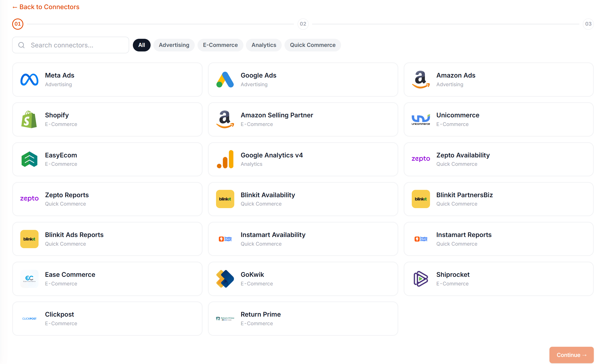This screenshot has width=608, height=364.
Task: Choose the Unicommerce connector name
Action: [458, 115]
